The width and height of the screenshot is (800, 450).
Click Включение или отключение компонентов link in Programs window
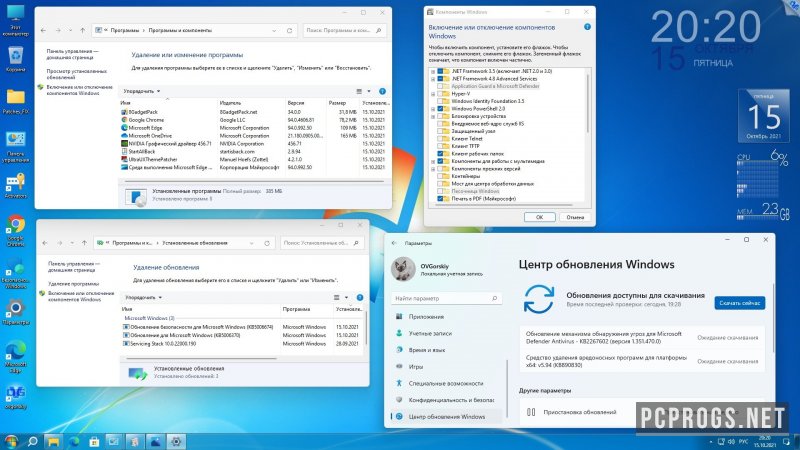coord(79,90)
